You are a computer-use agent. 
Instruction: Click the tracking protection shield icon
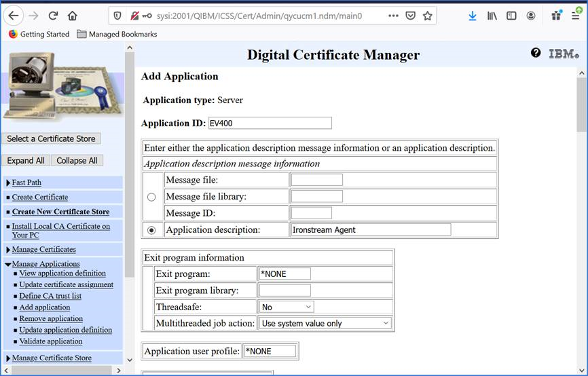(x=117, y=16)
